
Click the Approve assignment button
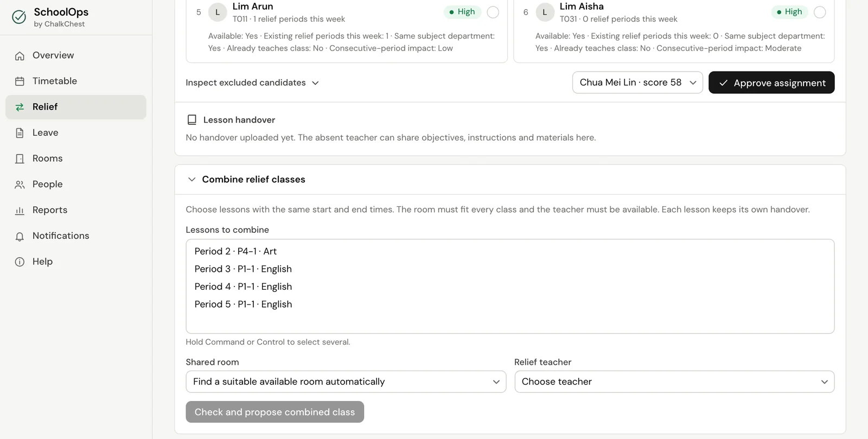click(771, 82)
